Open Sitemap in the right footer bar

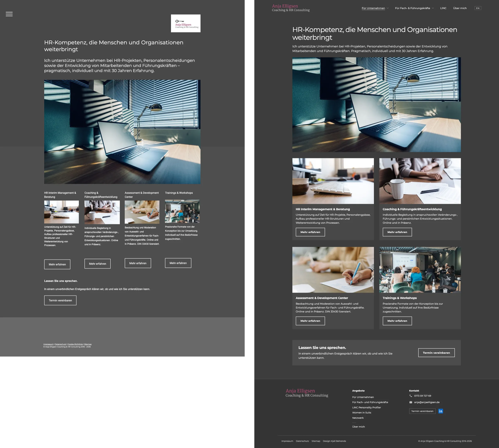pos(316,441)
